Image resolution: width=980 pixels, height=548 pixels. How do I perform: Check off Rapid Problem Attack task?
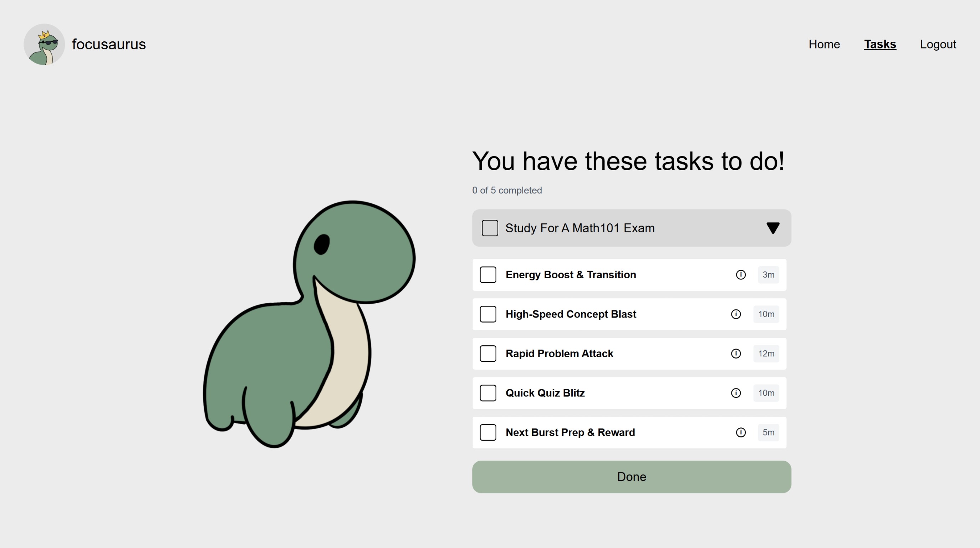click(488, 354)
